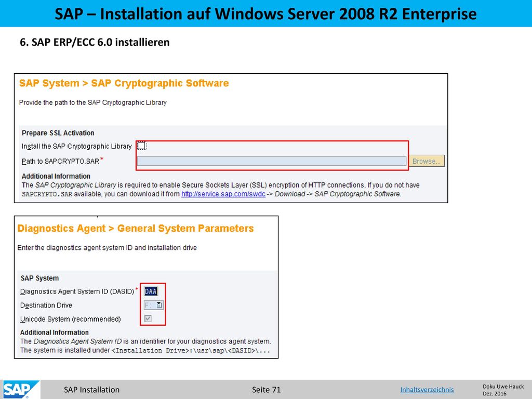Click the text 6. SAP ERP/ECC 6.0 installieren
Viewport: 532px width, 399px height.
click(95, 43)
